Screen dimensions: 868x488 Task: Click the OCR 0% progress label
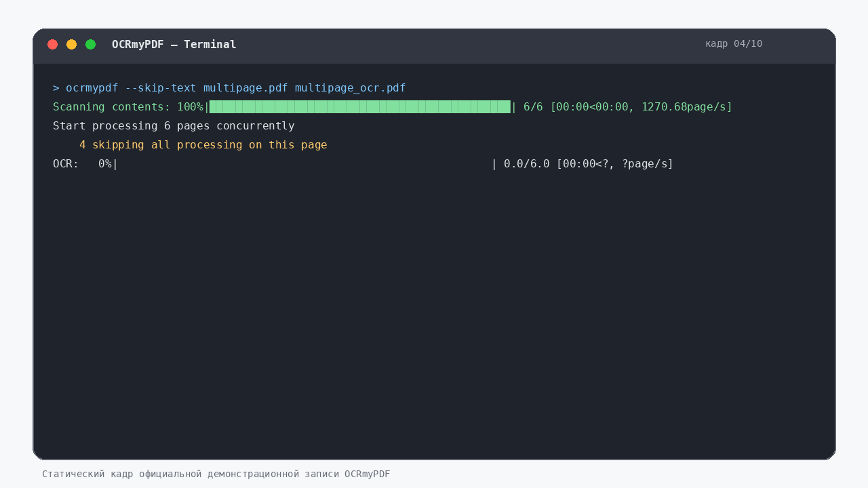(x=82, y=164)
